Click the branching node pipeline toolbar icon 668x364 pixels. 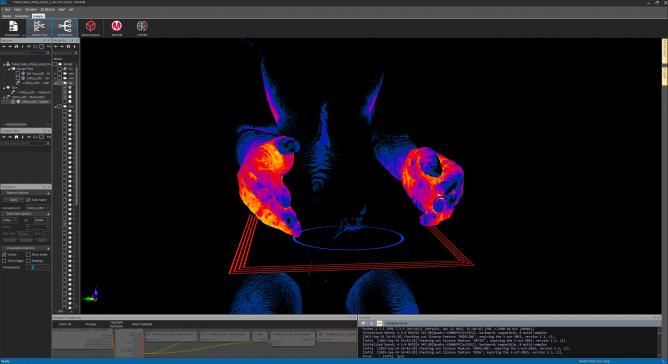point(65,26)
